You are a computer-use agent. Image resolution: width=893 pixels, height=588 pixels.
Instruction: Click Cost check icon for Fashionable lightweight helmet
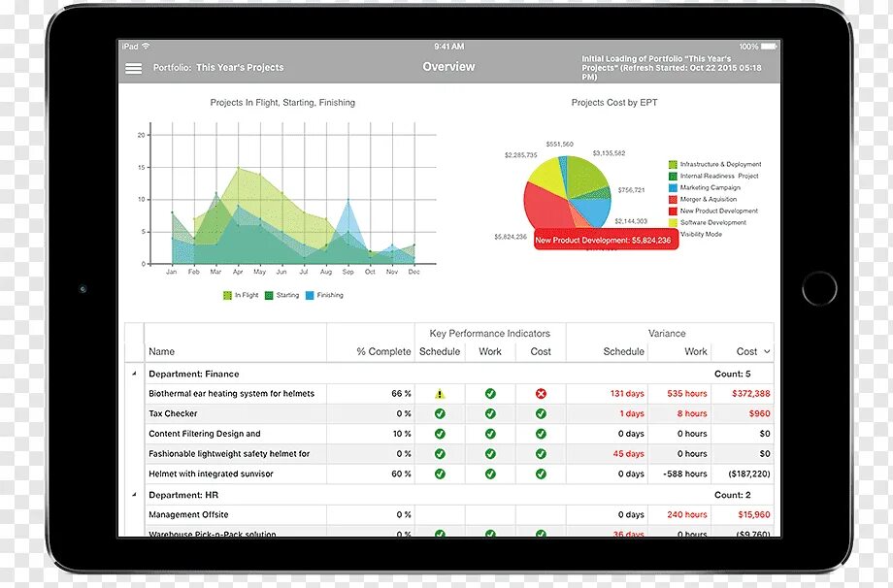(541, 454)
